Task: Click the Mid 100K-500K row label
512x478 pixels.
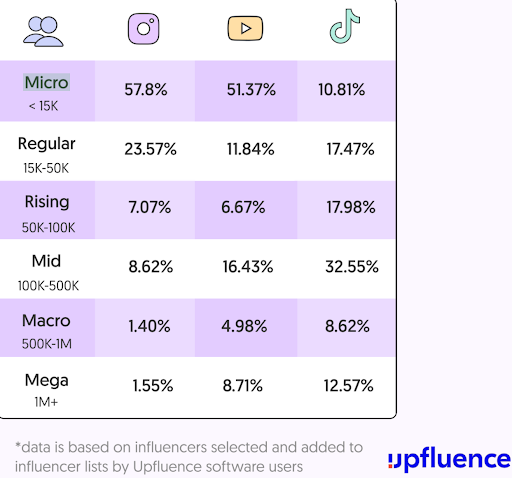Action: pyautogui.click(x=48, y=272)
